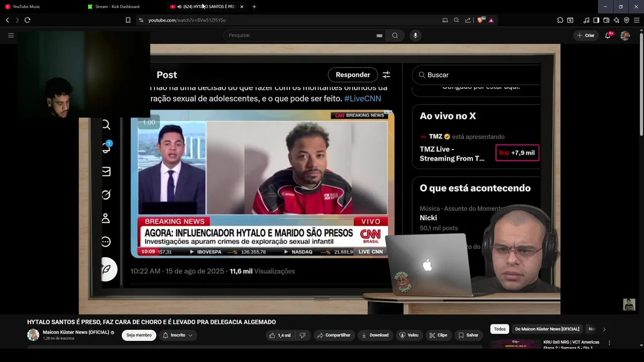This screenshot has height=362, width=644.
Task: Open Maicon Küster News [OFICIAL] channel link
Action: (x=76, y=332)
